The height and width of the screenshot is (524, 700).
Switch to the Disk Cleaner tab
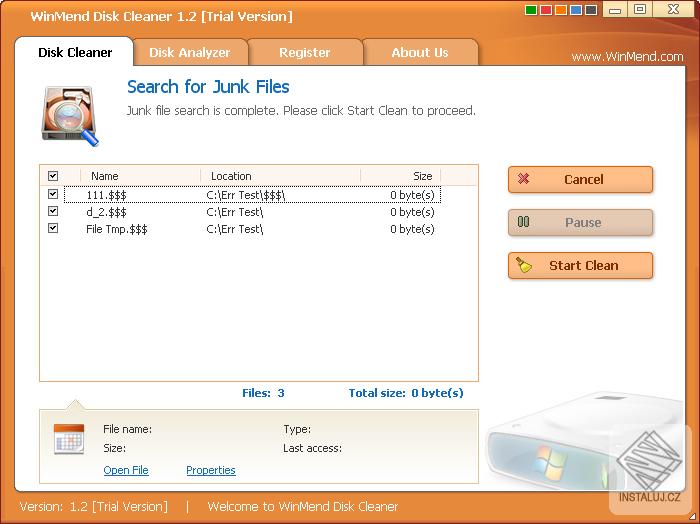[75, 52]
